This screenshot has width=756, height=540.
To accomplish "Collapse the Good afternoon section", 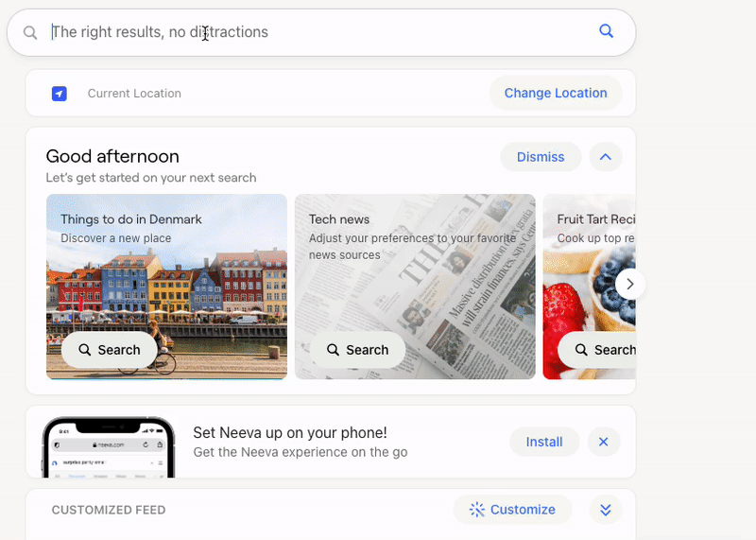I will 606,157.
